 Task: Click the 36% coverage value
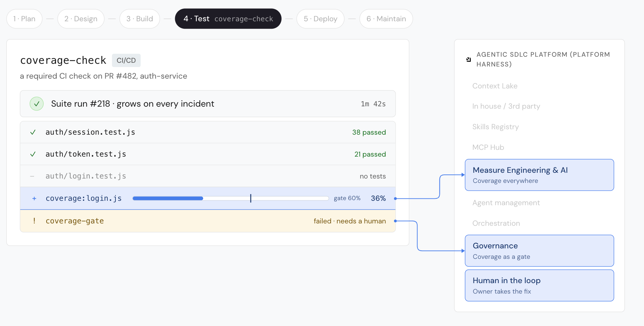click(378, 198)
